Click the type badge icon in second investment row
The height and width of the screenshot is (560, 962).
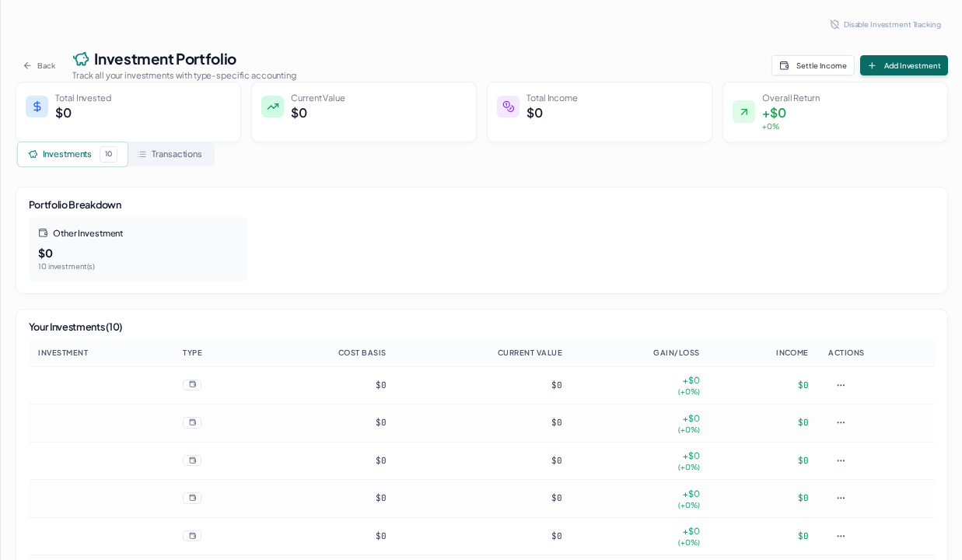point(192,422)
